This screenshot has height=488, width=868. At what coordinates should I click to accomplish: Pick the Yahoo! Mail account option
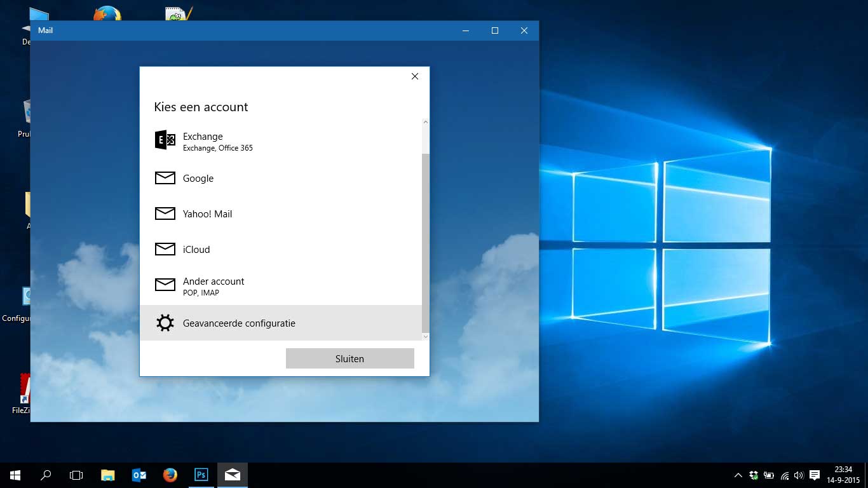280,213
